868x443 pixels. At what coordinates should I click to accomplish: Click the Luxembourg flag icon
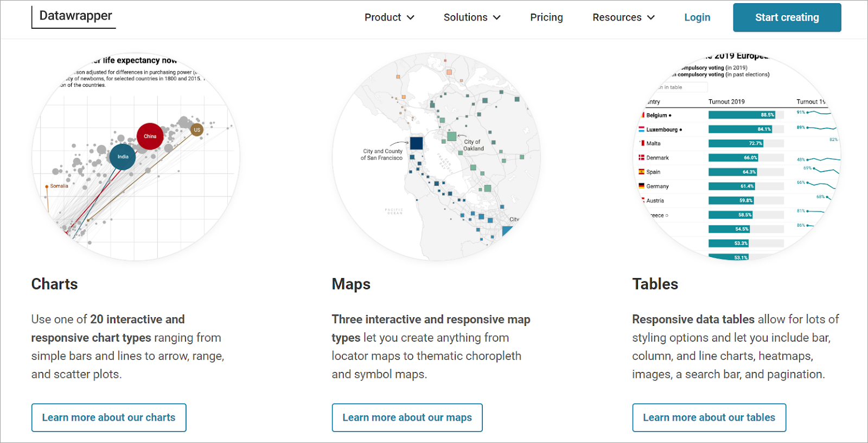[x=641, y=129]
